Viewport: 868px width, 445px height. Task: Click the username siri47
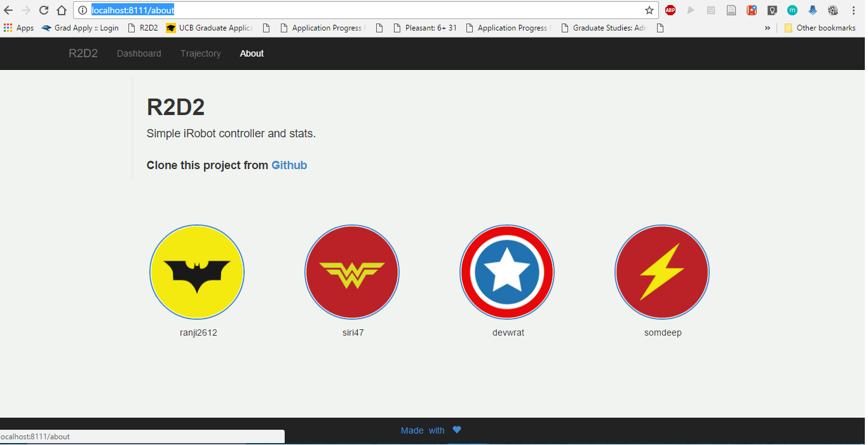(x=353, y=332)
